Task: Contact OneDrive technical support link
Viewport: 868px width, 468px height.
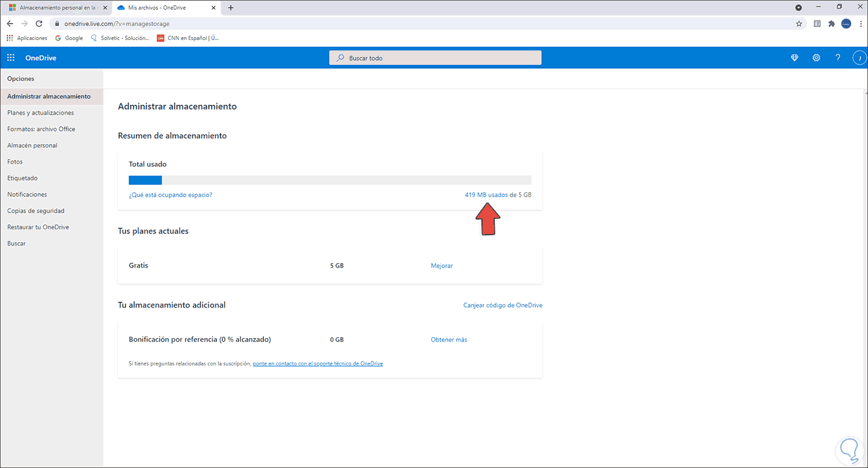Action: pos(318,364)
